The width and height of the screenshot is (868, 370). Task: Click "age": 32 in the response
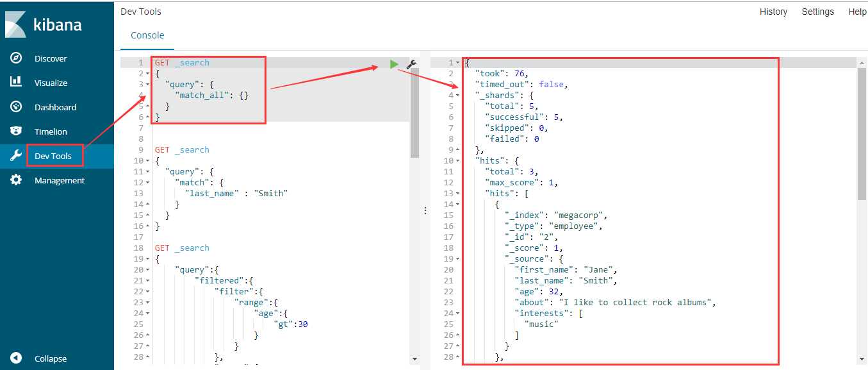(539, 292)
